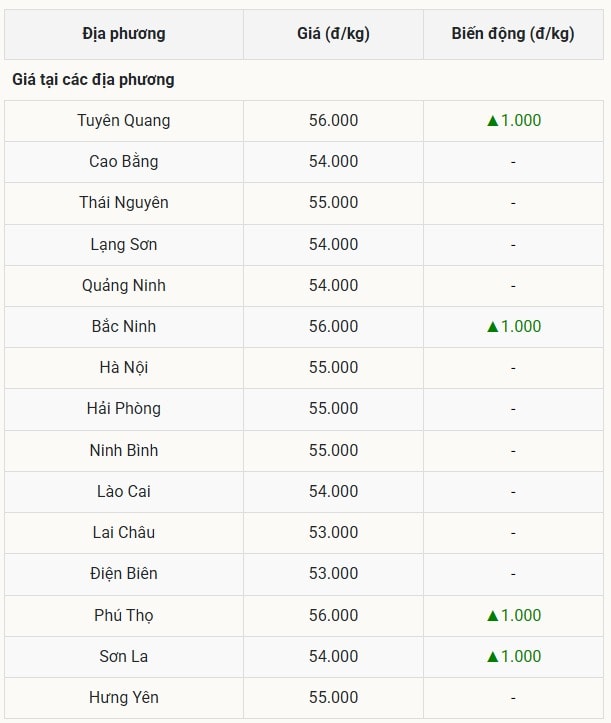Select the Điện Biên location cell
The height and width of the screenshot is (723, 611).
tap(124, 574)
